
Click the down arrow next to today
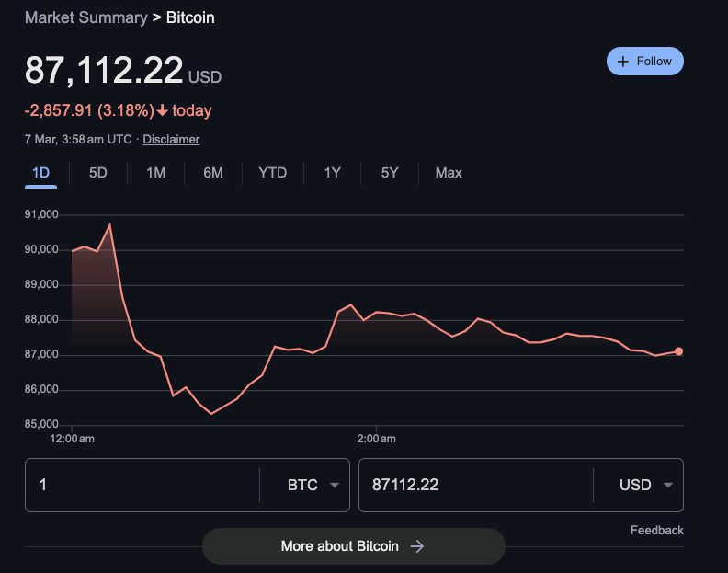(162, 110)
